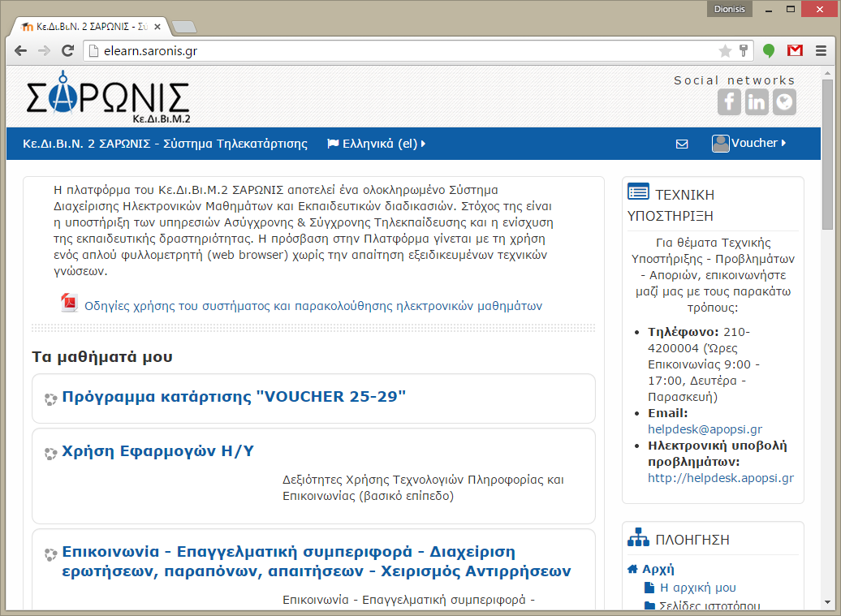Open the Οδηγίες χρήσης του συστήματος link
Screen dimensions: 841x616
pos(313,306)
